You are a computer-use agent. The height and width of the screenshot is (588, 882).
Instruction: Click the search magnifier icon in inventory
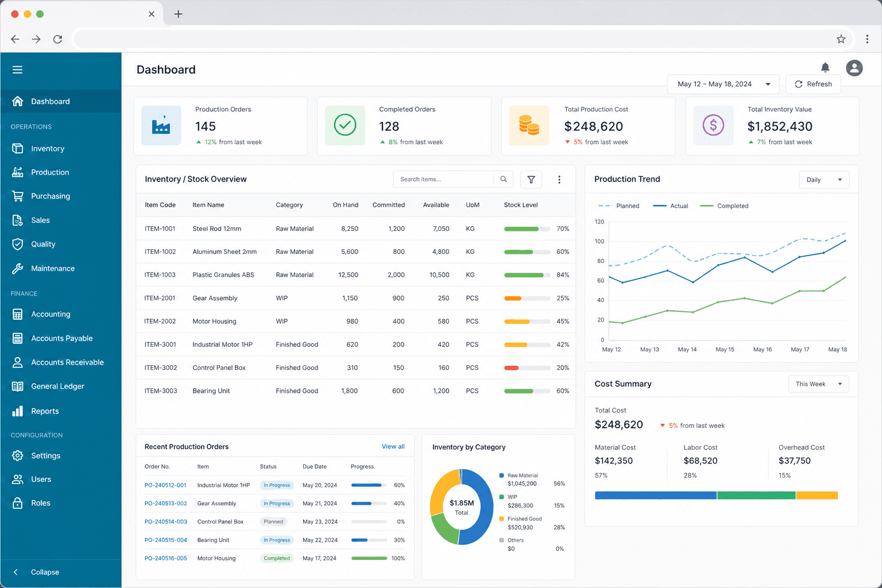point(504,179)
